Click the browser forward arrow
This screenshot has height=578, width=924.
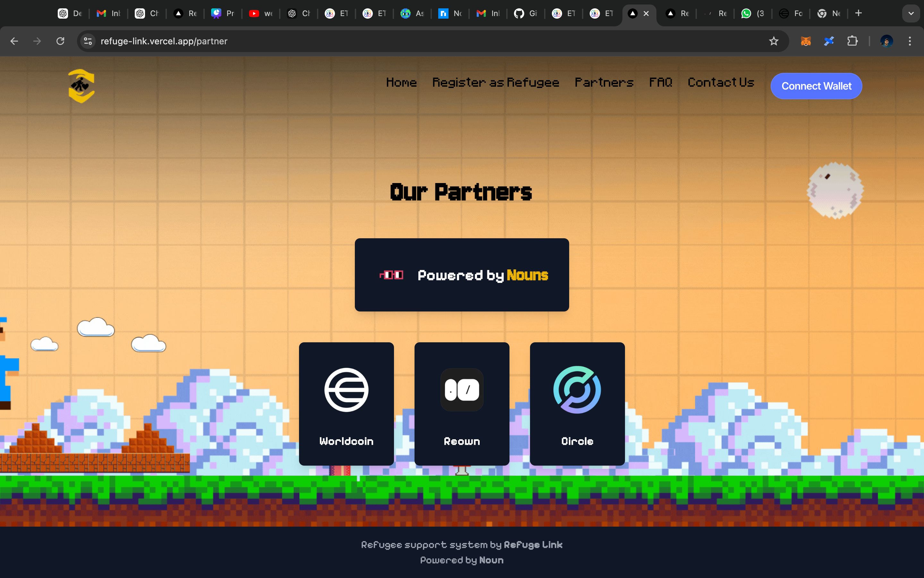[x=37, y=41]
